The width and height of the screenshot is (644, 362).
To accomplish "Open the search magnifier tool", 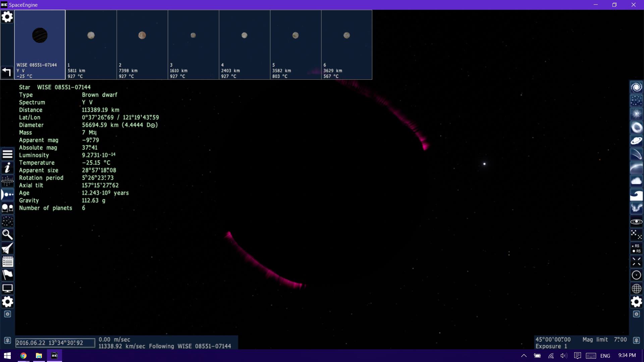I will 7,235.
